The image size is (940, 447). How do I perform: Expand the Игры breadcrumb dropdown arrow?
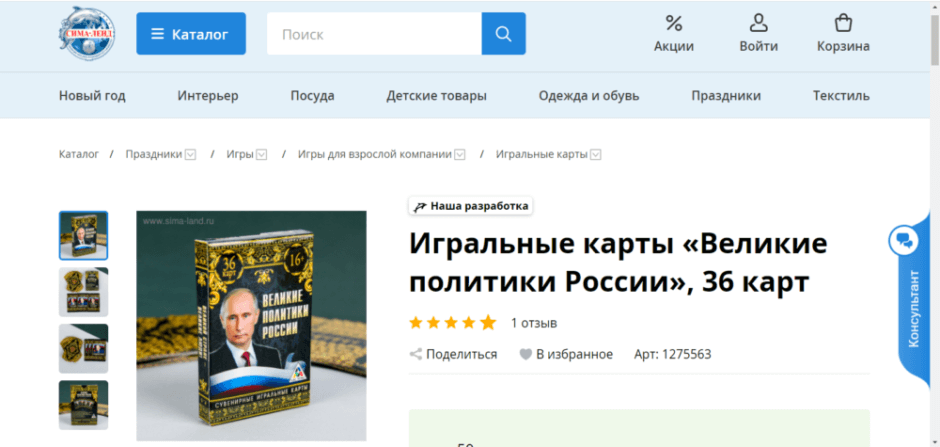pos(261,155)
